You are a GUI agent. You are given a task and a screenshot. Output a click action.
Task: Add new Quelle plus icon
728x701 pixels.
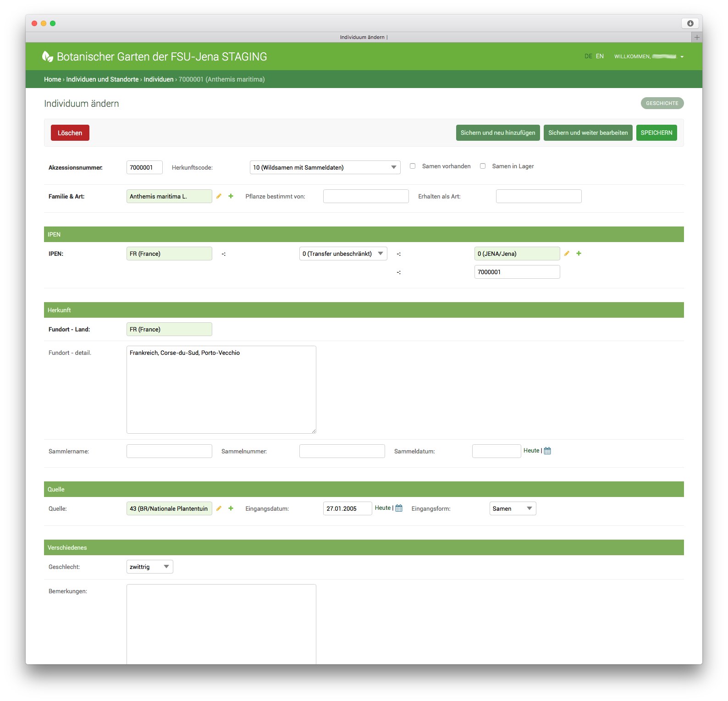[x=231, y=508]
